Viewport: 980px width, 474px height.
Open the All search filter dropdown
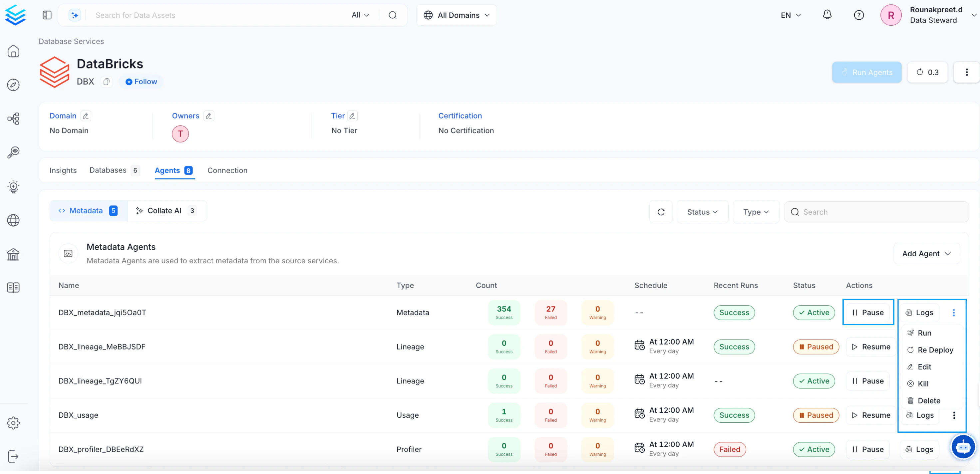pos(360,15)
